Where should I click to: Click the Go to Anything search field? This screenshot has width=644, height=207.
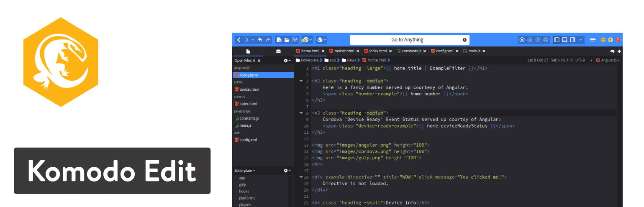point(409,40)
